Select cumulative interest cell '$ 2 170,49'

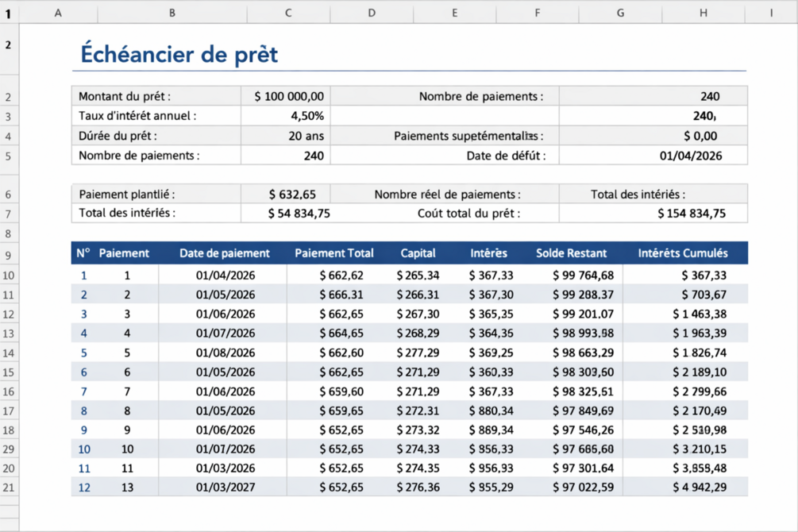point(700,411)
